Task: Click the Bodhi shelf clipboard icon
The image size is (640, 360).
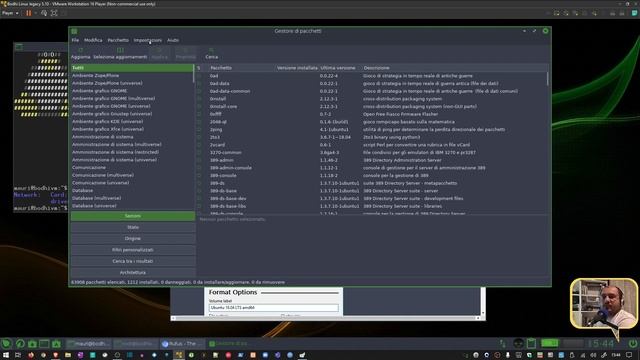Action: click(531, 344)
